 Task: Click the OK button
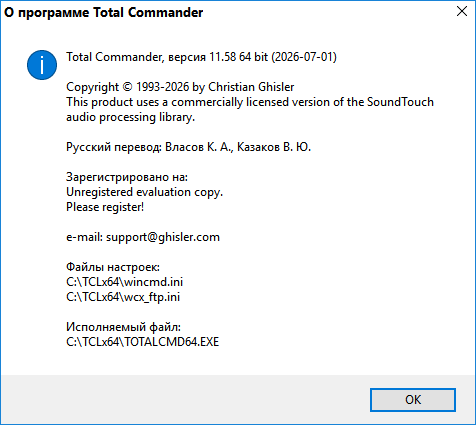(413, 400)
